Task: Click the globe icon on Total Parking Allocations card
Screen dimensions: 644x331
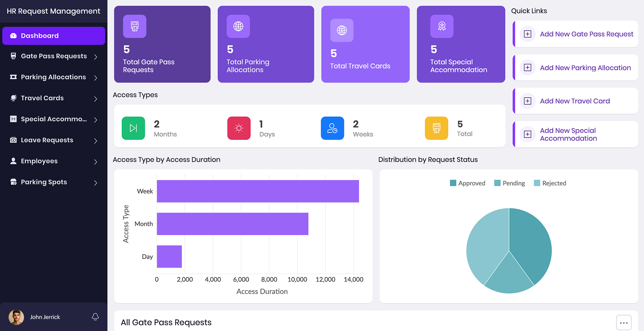Action: (238, 26)
